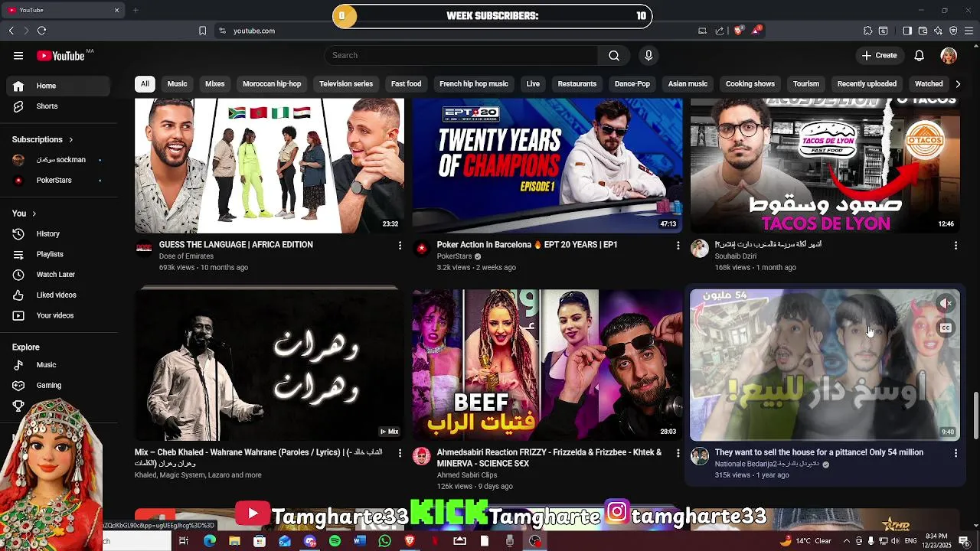The width and height of the screenshot is (980, 551).
Task: Open the GUESS THE LANGUAGE video title
Action: (x=236, y=245)
